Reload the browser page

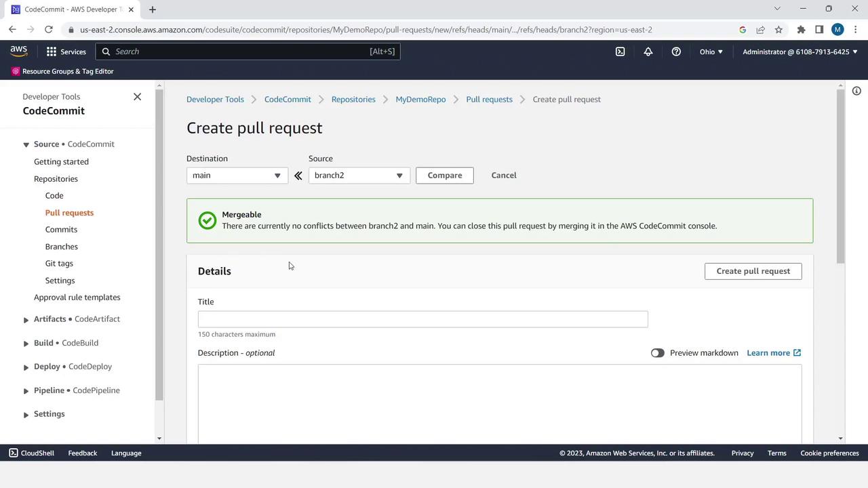point(49,30)
